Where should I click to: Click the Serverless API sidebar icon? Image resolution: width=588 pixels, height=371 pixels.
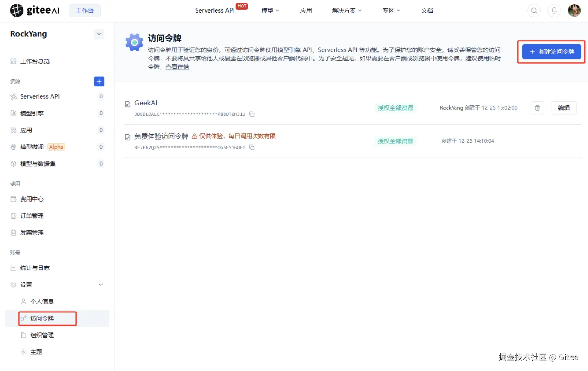coord(13,96)
